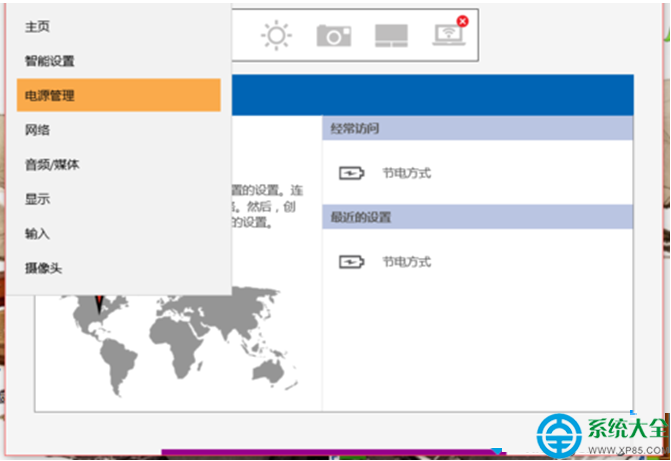Click the camera icon in top toolbar

(334, 36)
